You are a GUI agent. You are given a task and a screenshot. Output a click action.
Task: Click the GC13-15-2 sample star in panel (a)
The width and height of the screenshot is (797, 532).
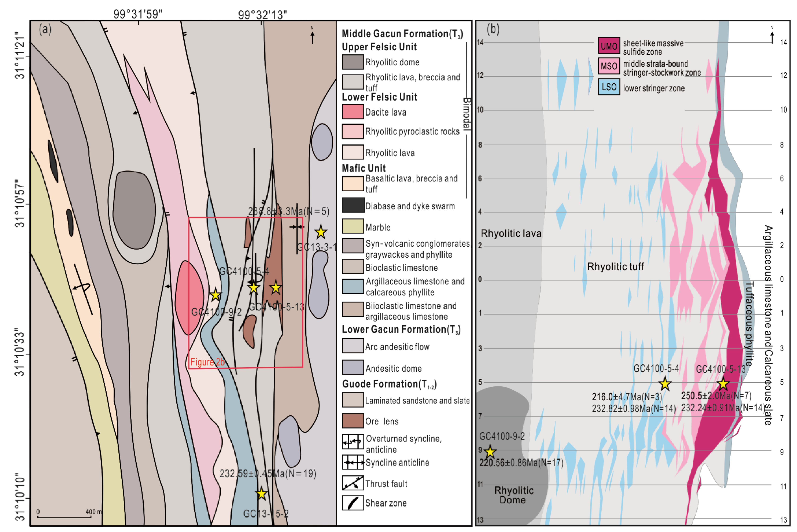coord(261,493)
